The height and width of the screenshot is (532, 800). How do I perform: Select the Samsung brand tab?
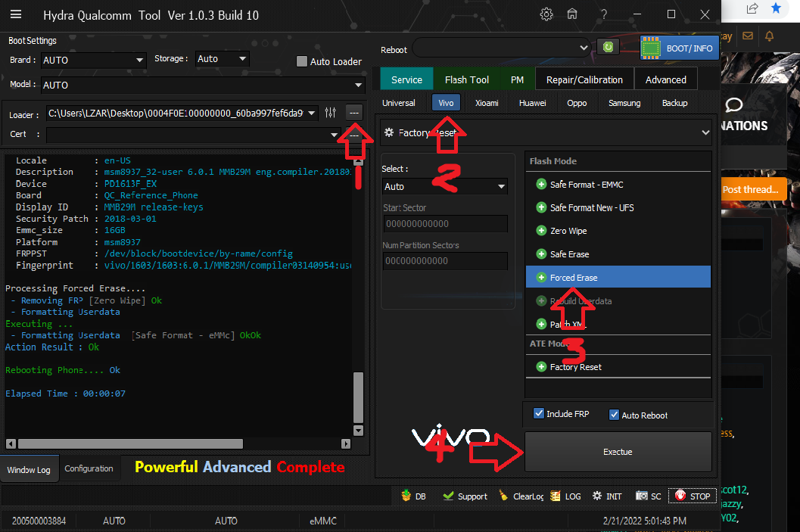[x=624, y=103]
